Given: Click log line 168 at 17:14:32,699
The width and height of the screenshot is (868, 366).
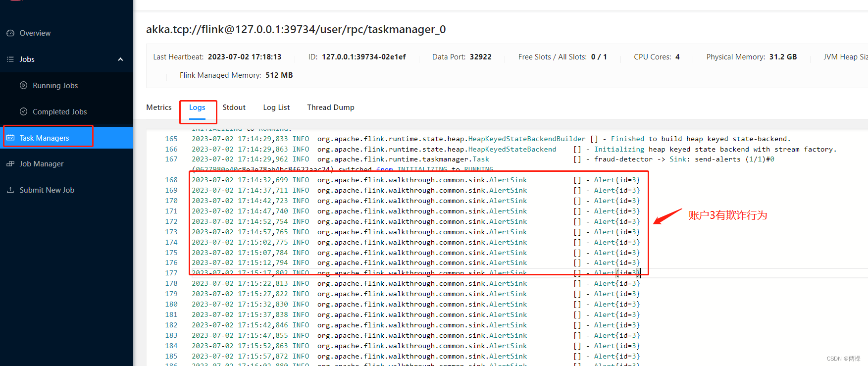Looking at the screenshot, I should click(x=416, y=180).
